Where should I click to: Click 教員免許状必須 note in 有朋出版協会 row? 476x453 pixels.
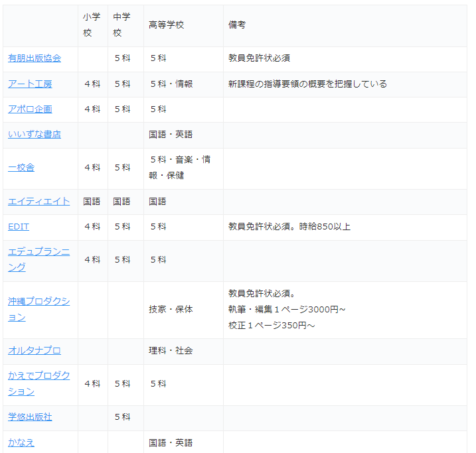260,58
